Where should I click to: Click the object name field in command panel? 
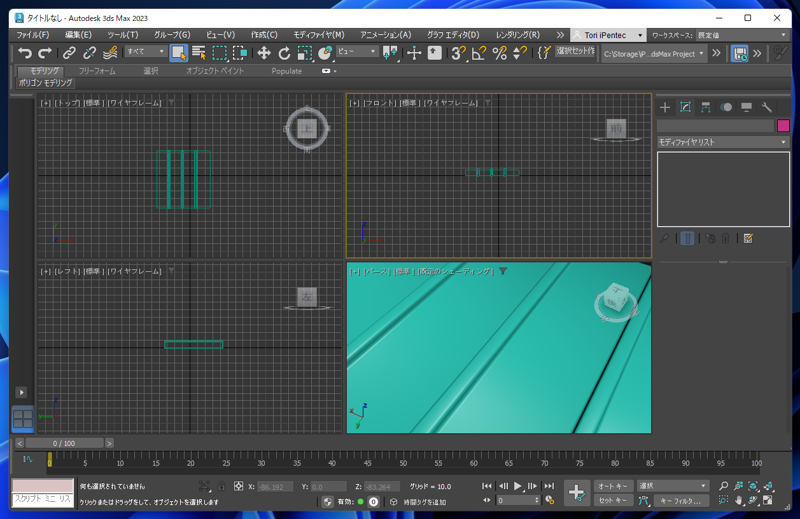point(715,126)
